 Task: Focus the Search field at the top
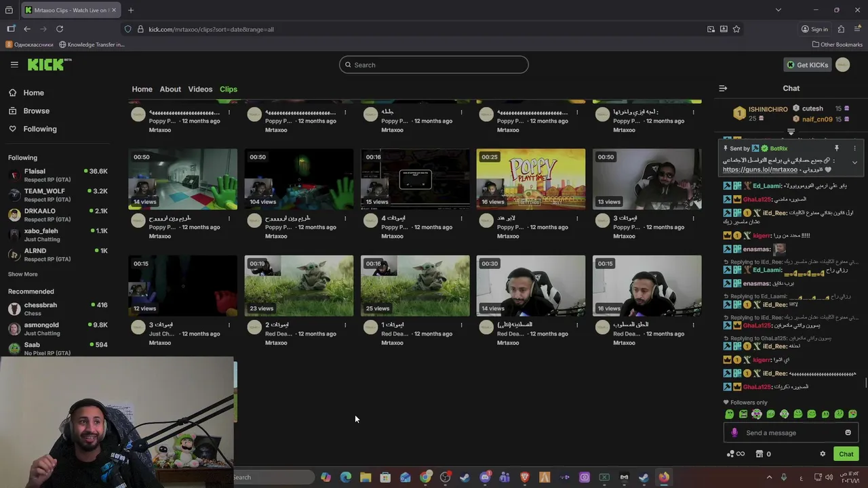[x=434, y=64]
